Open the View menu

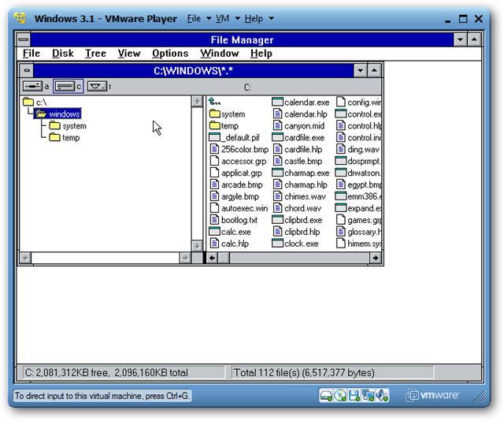click(129, 54)
